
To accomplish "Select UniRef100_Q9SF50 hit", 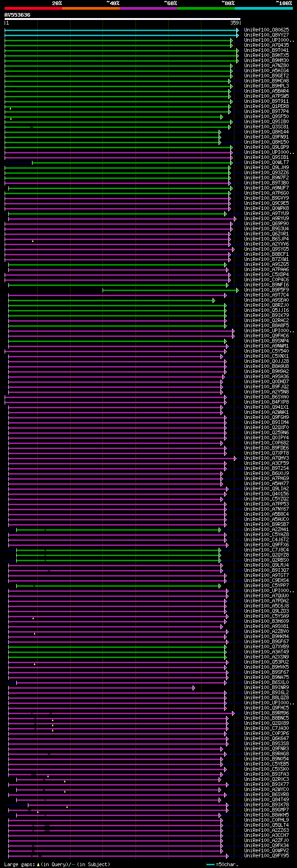I will click(266, 116).
